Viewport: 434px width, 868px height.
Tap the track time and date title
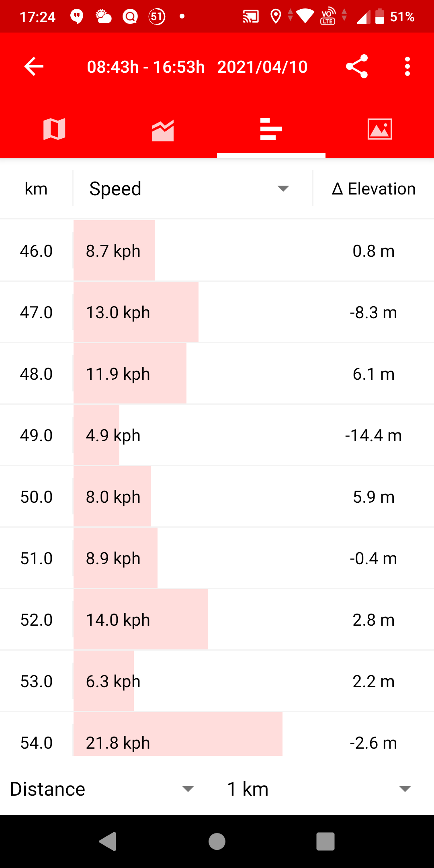pos(197,67)
